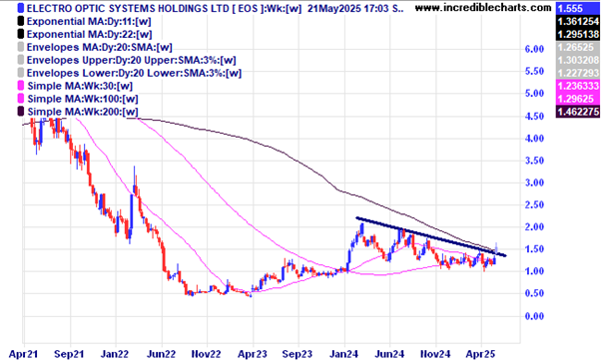
Task: Click the 1.29625 moving average value box
Action: tap(578, 99)
